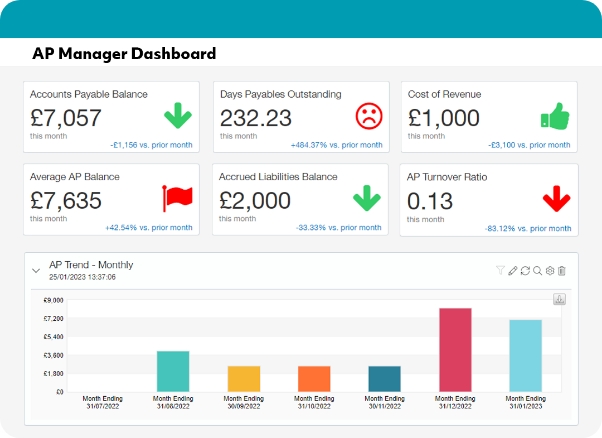Screen dimensions: 602x438
Task: Click the sad face on Days Payables Outstanding
Action: click(x=369, y=115)
